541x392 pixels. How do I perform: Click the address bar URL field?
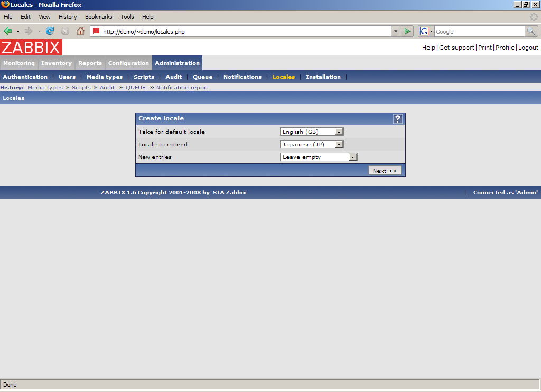click(x=240, y=31)
